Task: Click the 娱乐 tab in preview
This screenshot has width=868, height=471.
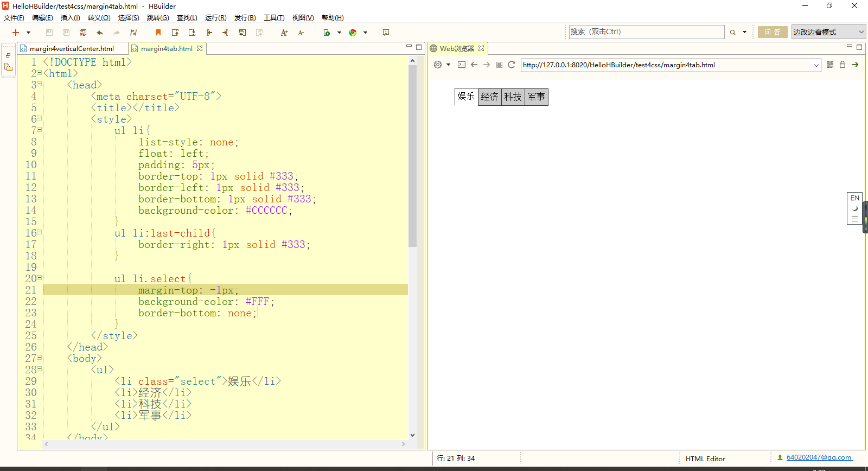Action: tap(466, 96)
